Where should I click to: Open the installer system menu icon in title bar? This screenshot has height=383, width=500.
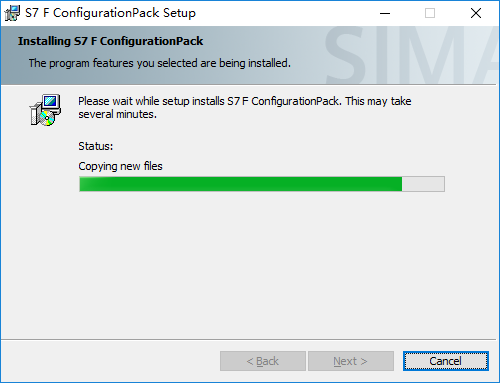(12, 13)
